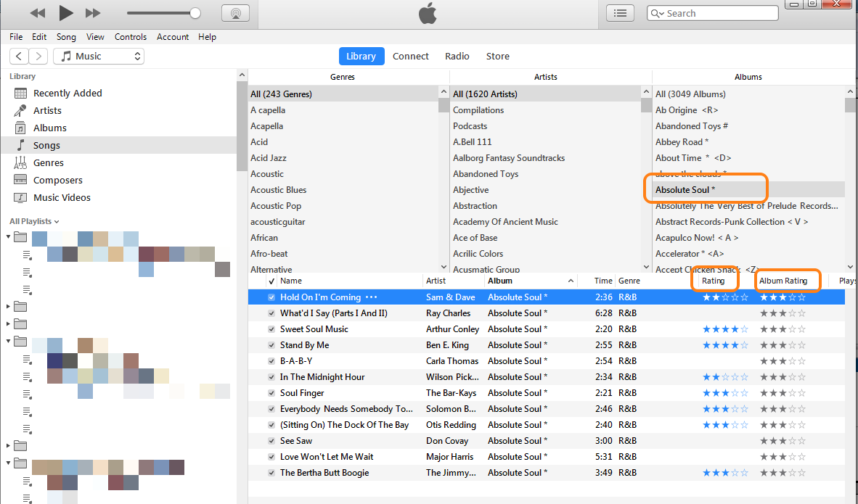The height and width of the screenshot is (504, 858).
Task: Open the AirPlay output icon
Action: point(236,13)
